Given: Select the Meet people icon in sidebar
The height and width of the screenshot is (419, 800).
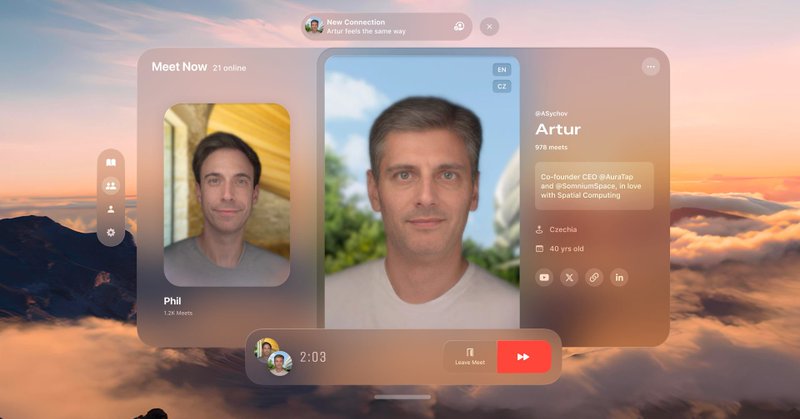Looking at the screenshot, I should point(111,185).
